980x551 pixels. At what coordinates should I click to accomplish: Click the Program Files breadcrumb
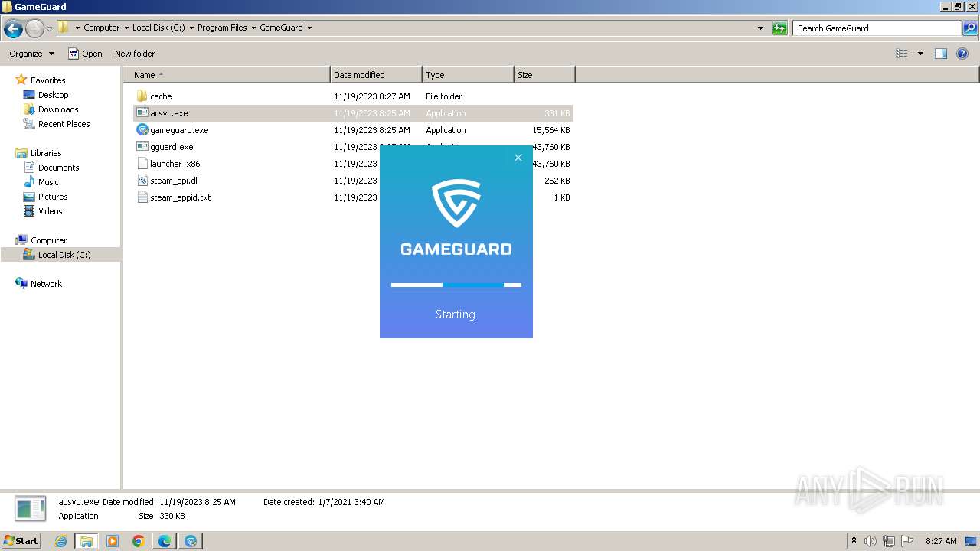222,28
